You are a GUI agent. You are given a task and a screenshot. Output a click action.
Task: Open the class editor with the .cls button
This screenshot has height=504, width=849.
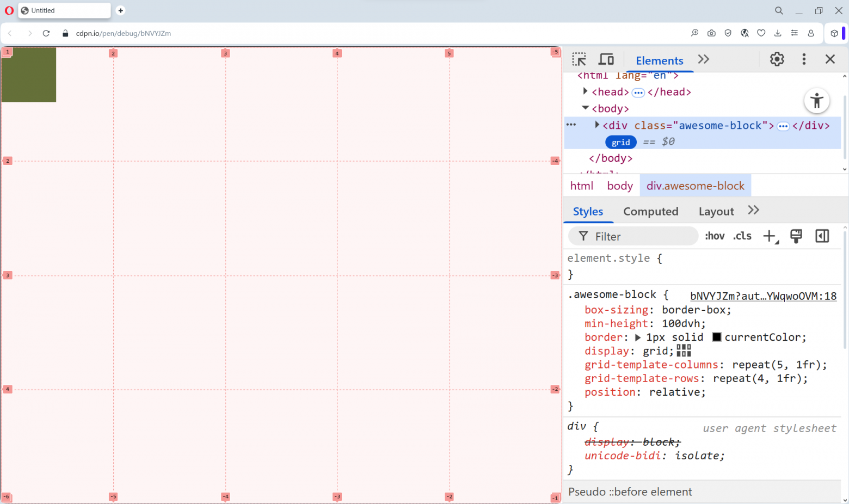point(742,236)
